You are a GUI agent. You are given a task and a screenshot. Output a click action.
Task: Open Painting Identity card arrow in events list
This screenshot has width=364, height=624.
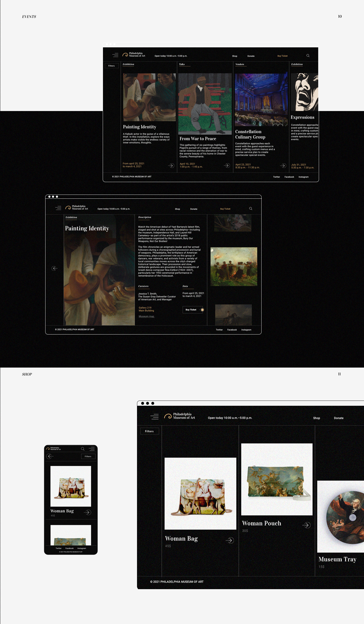click(x=171, y=165)
